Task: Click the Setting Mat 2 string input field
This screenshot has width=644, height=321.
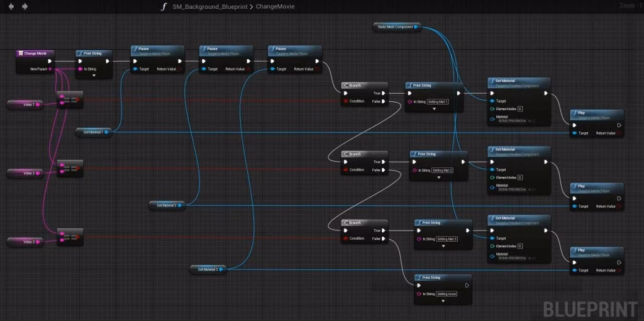Action: [x=442, y=170]
